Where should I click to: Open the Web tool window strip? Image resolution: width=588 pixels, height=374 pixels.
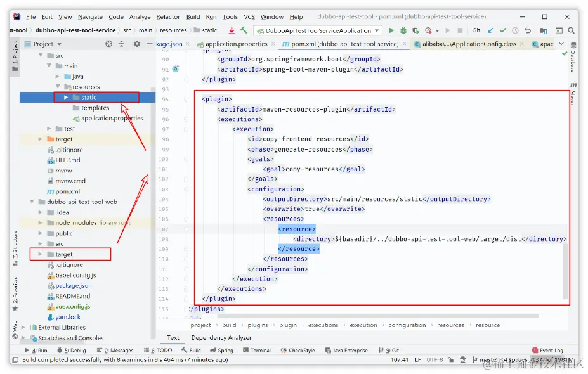tap(15, 330)
